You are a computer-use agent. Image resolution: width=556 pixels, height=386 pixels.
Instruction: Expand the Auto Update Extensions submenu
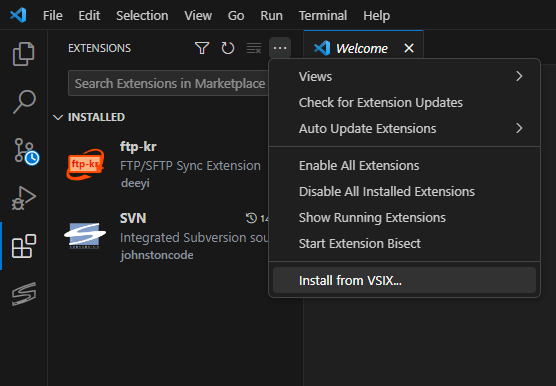[x=404, y=128]
